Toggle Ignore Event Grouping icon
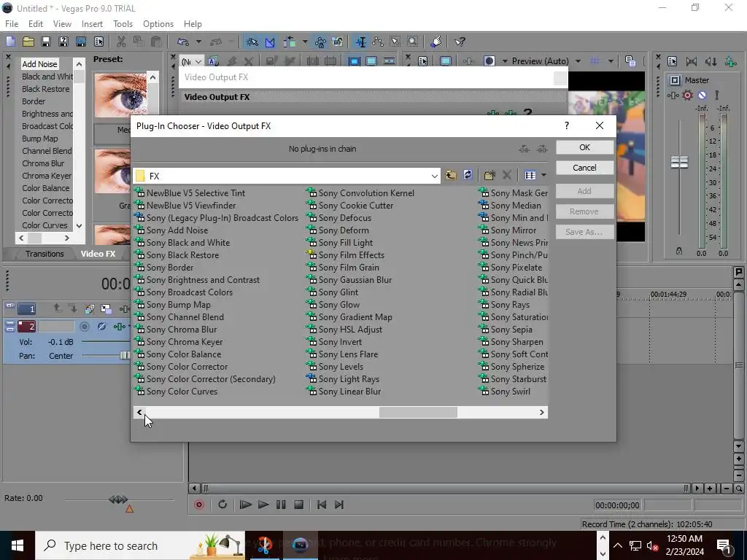 pos(337,42)
